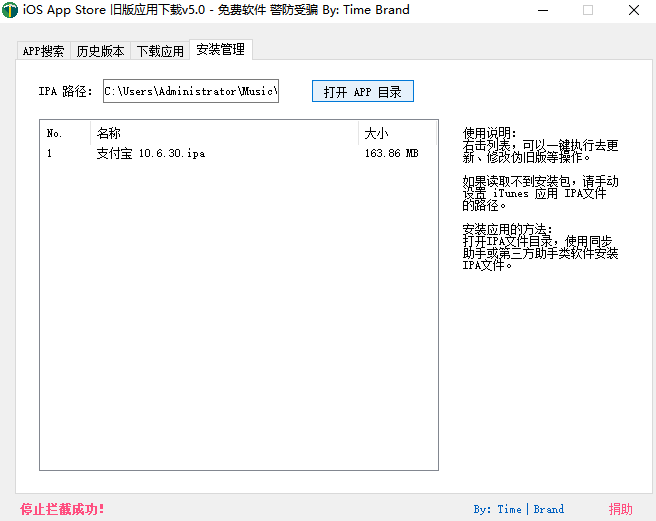Click the app icon in title bar
The width and height of the screenshot is (656, 521).
[x=10, y=10]
